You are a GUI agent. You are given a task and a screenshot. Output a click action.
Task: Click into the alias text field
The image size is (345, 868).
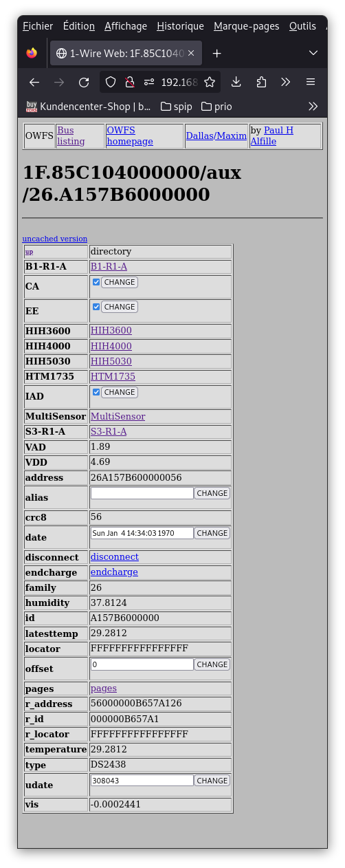pyautogui.click(x=142, y=493)
